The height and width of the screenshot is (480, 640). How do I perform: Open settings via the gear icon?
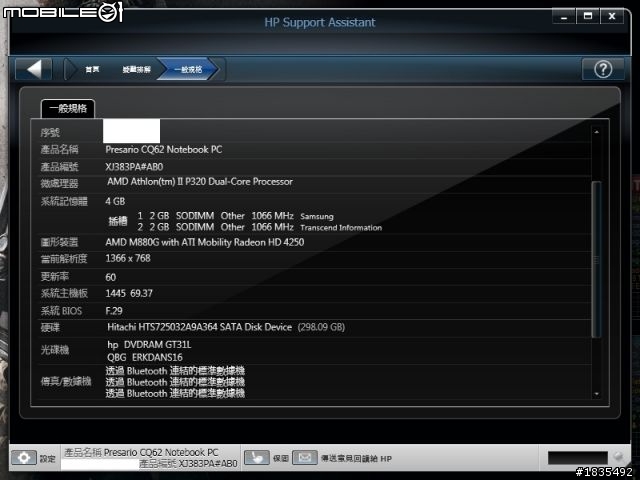pyautogui.click(x=24, y=458)
